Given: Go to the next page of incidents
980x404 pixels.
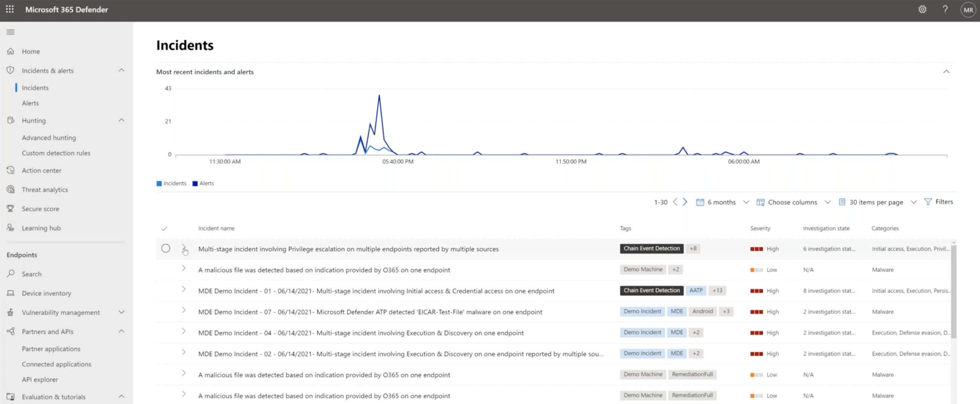Looking at the screenshot, I should click(x=685, y=202).
